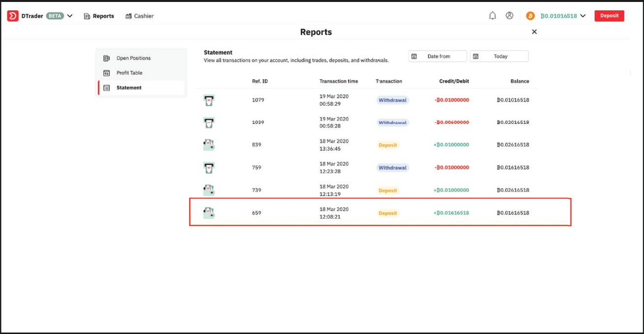This screenshot has width=644, height=334.
Task: Click the Bitcoin currency icon
Action: coord(530,16)
